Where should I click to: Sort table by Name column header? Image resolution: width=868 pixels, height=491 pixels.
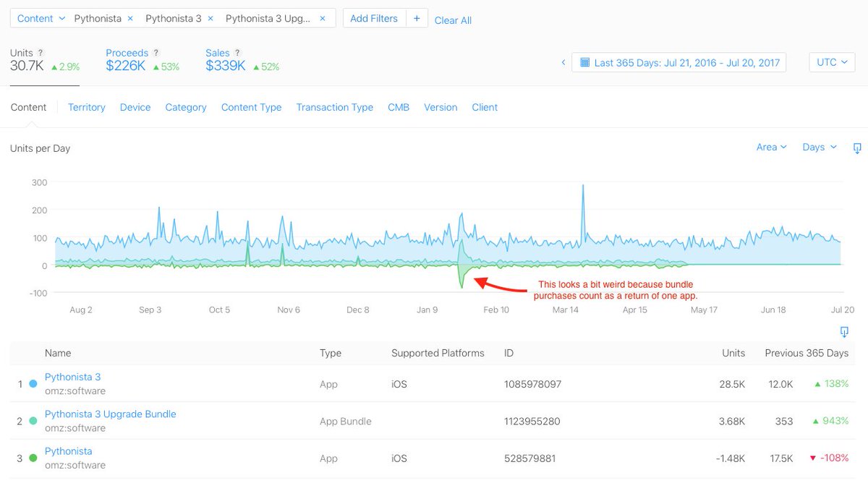click(58, 353)
